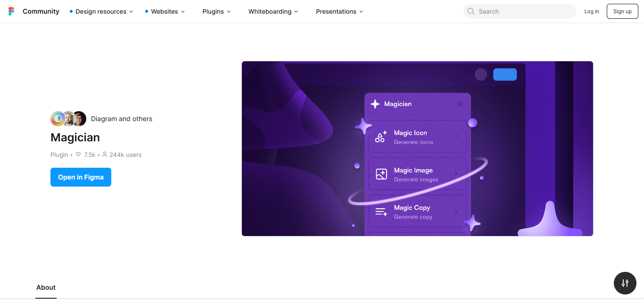Click the Log in link
Screen dimensions: 644x302
coord(592,11)
